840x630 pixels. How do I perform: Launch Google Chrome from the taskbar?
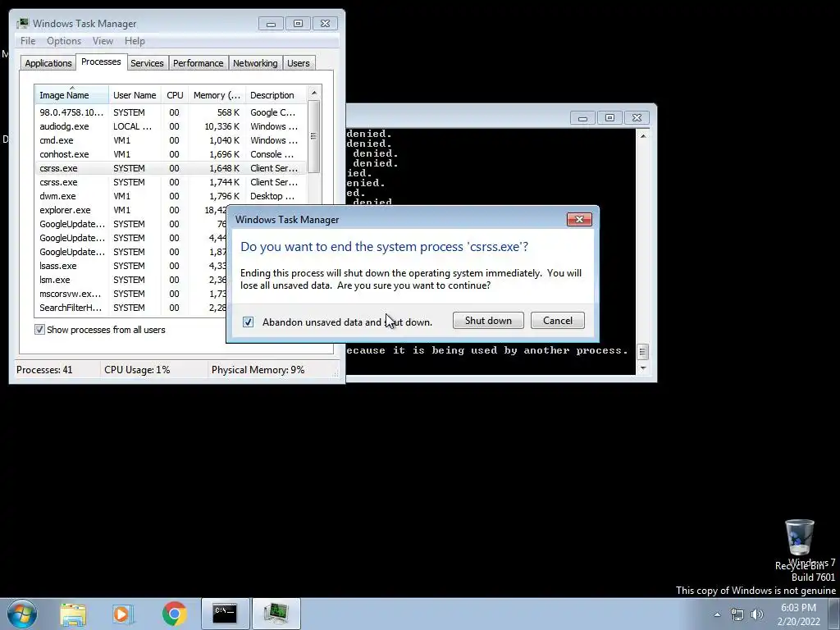click(x=174, y=614)
